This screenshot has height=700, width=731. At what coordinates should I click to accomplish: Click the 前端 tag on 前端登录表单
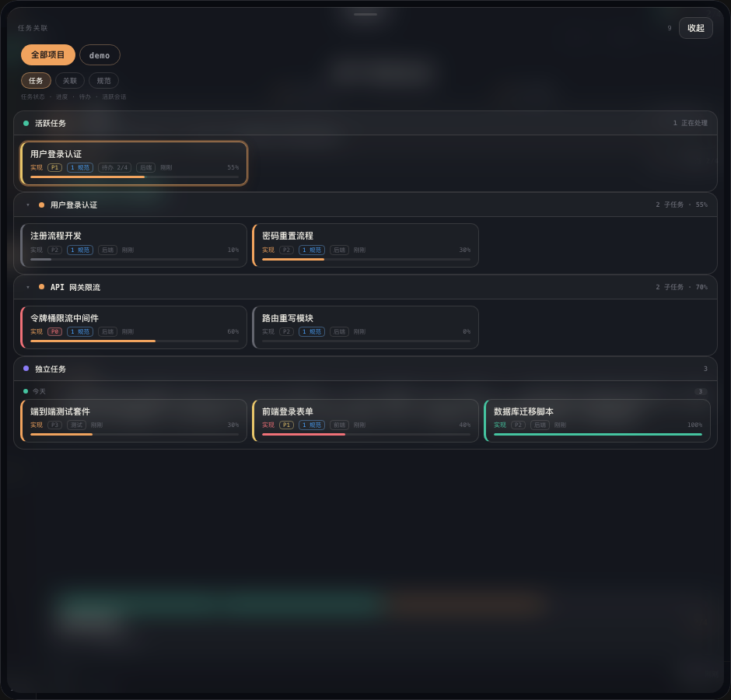coord(339,425)
